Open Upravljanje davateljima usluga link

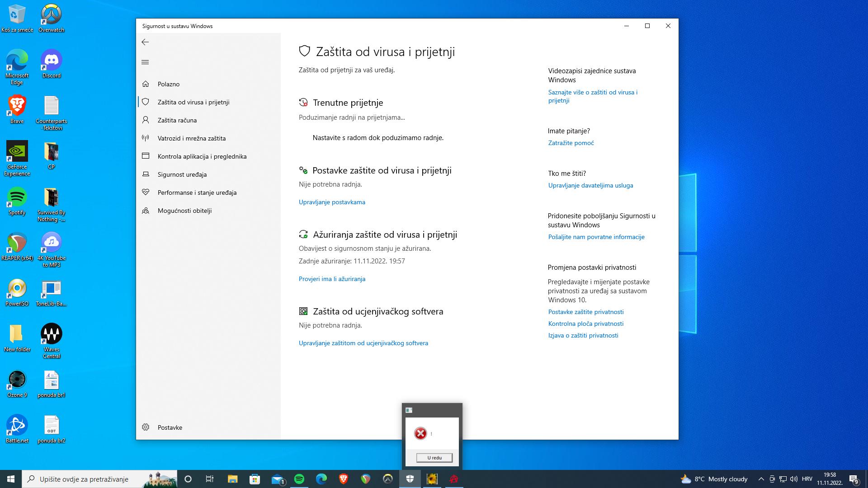[590, 185]
